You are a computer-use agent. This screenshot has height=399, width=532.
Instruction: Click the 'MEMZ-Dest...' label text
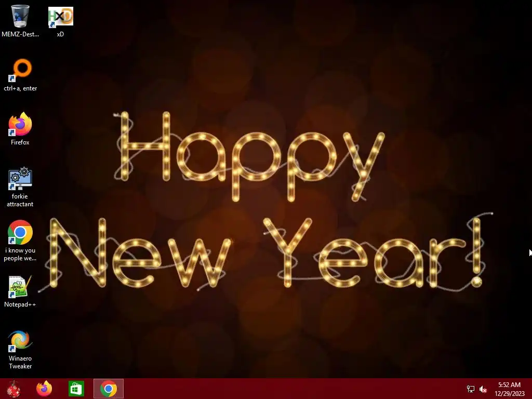(x=20, y=34)
